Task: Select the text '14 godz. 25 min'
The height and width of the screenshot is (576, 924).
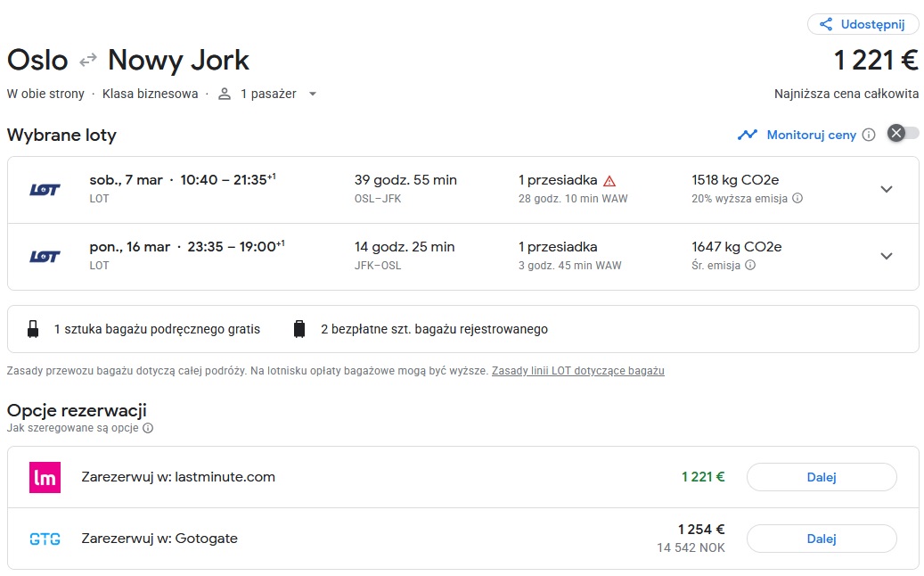Action: point(405,246)
